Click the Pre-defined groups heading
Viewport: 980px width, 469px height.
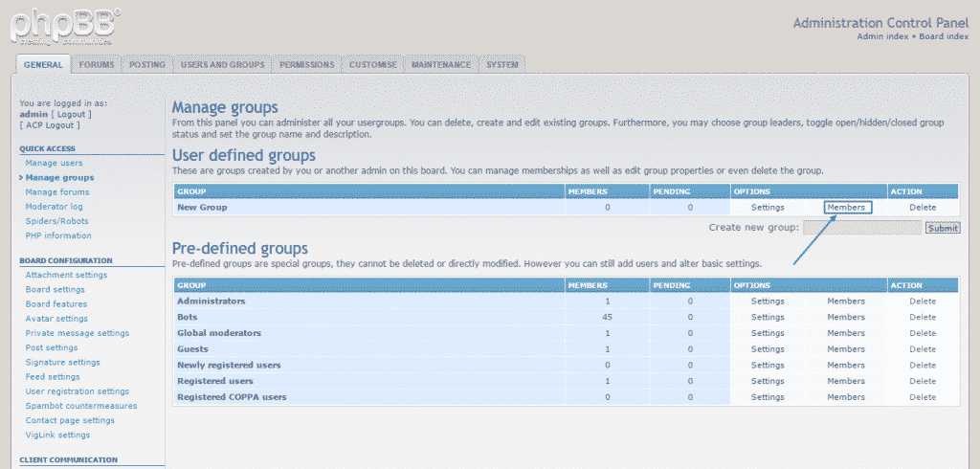(240, 249)
